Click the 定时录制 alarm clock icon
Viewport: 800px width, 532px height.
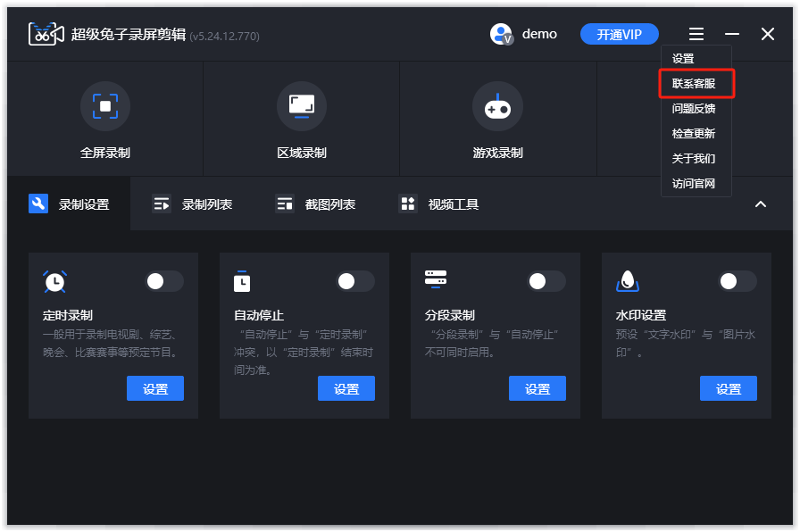pyautogui.click(x=54, y=281)
